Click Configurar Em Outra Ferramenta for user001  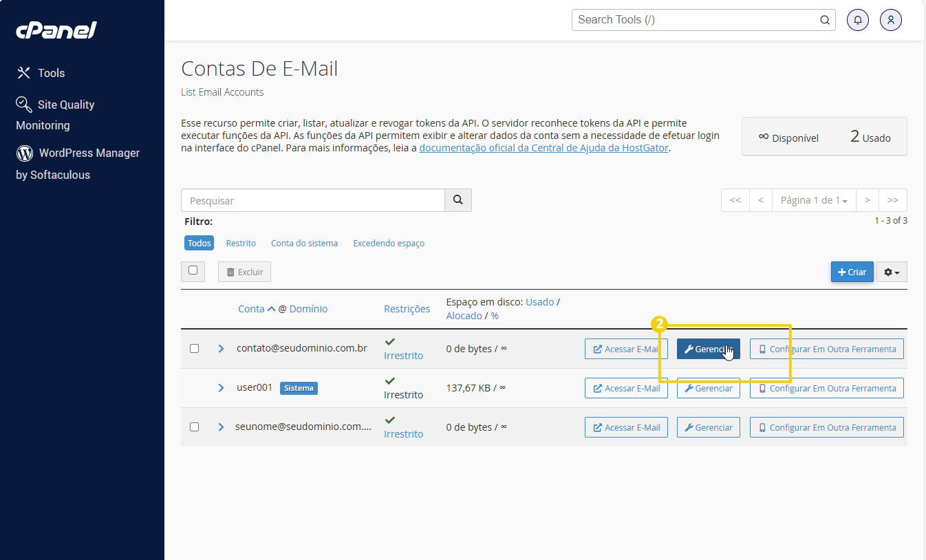[x=826, y=388]
